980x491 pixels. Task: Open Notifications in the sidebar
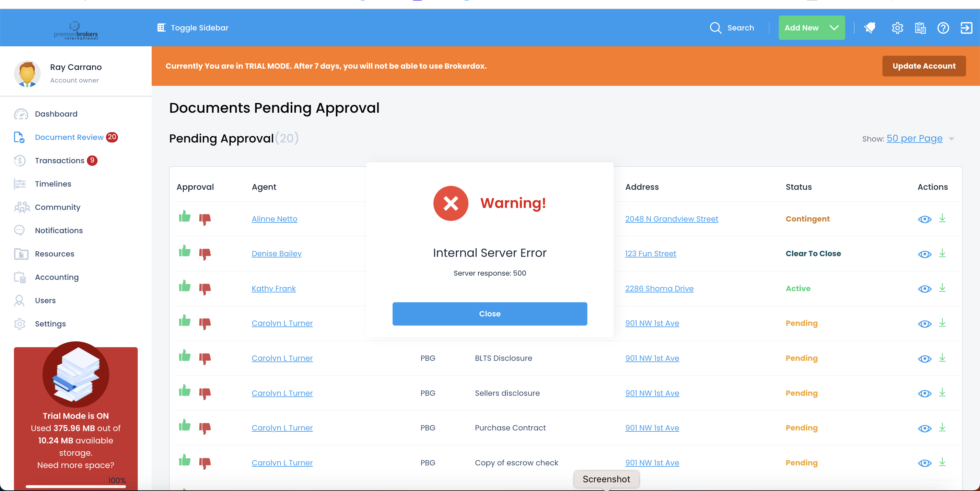[59, 231]
